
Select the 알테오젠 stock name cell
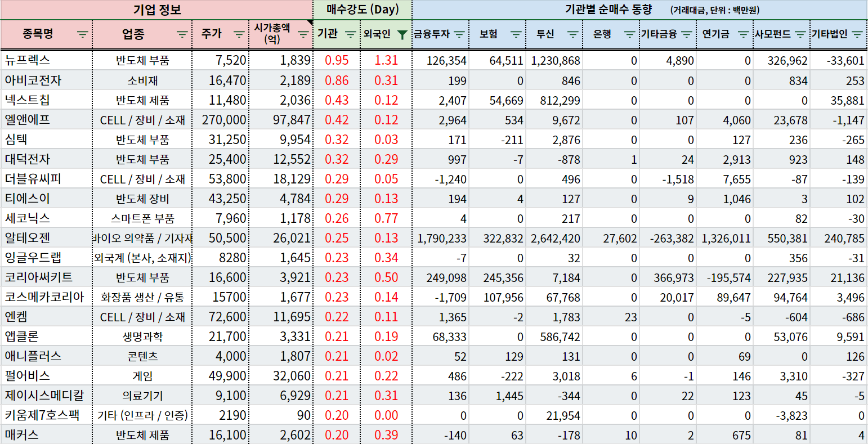[46, 237]
